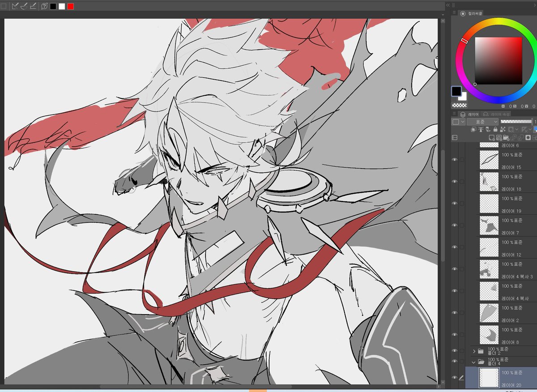Switch to the 레이어 tab
The height and width of the screenshot is (392, 537).
click(469, 114)
